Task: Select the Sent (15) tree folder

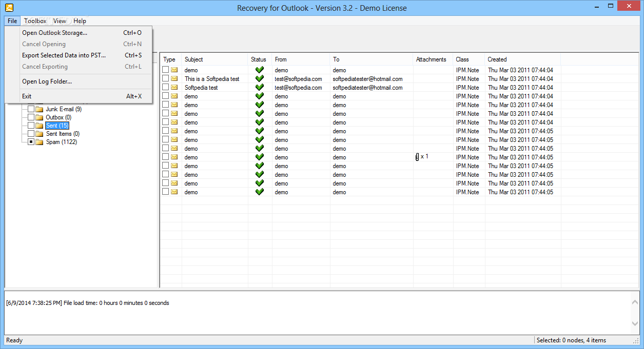Action: click(x=57, y=126)
